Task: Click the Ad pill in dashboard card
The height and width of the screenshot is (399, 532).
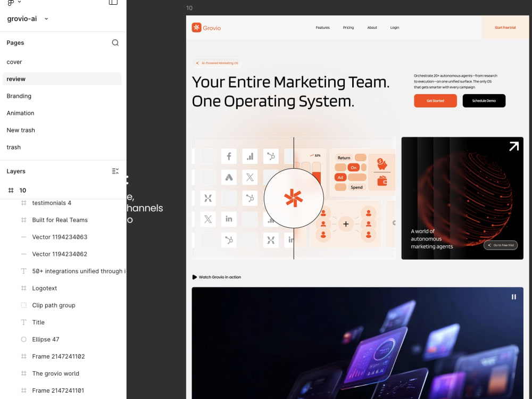Action: [x=340, y=177]
